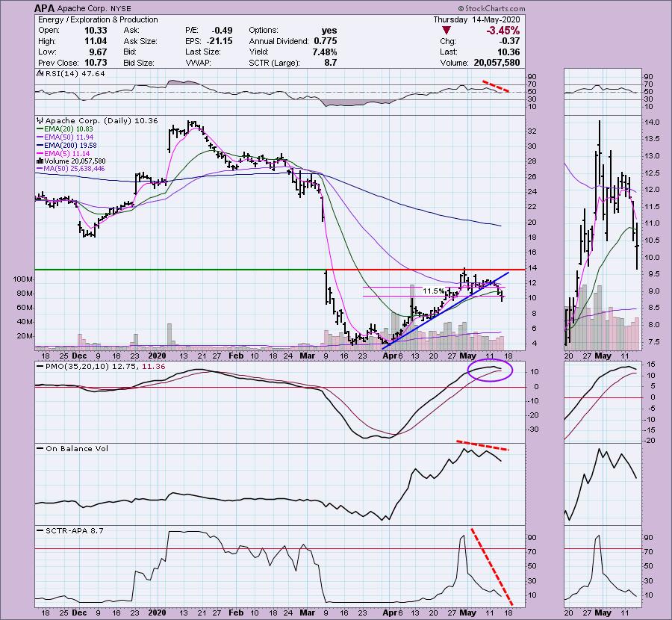672x620 pixels.
Task: Click the Options value yes
Action: (x=329, y=31)
